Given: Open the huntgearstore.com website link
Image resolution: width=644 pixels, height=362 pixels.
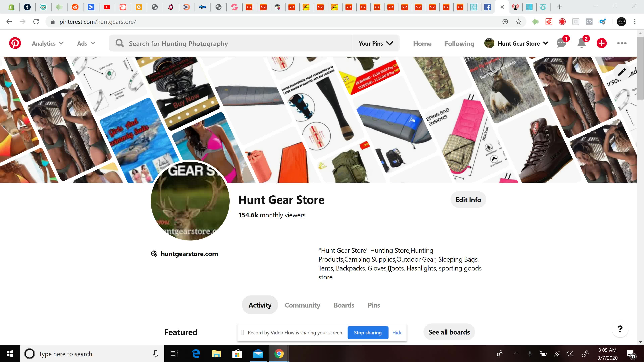Looking at the screenshot, I should [x=189, y=254].
